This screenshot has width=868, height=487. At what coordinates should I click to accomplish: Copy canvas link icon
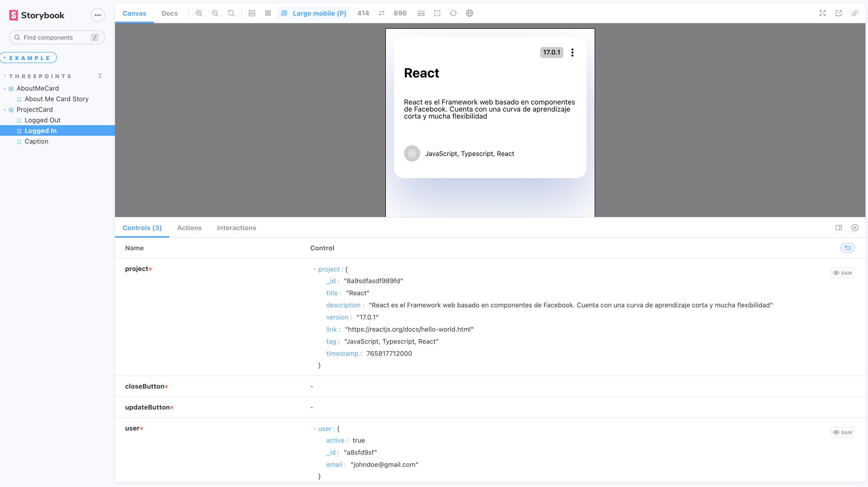855,13
